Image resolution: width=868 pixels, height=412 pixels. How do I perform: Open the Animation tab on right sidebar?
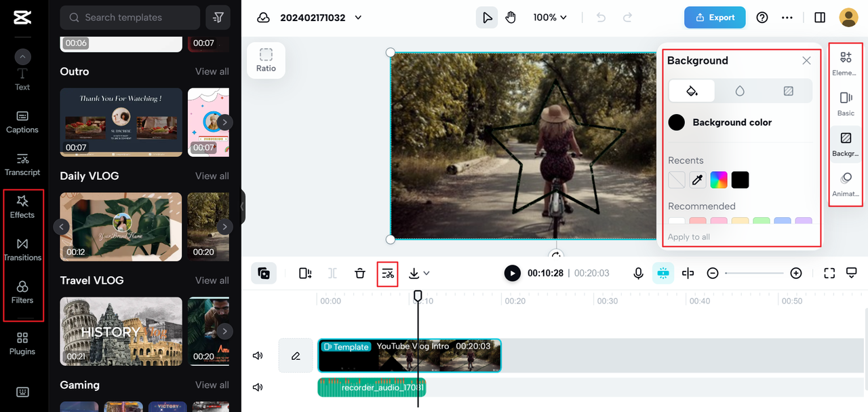pos(846,185)
